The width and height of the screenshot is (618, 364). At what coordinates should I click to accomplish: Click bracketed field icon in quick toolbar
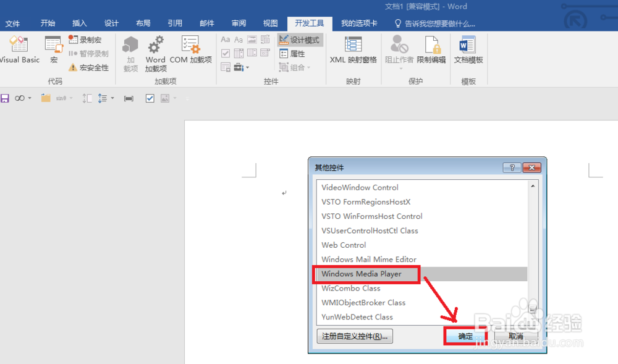point(129,98)
